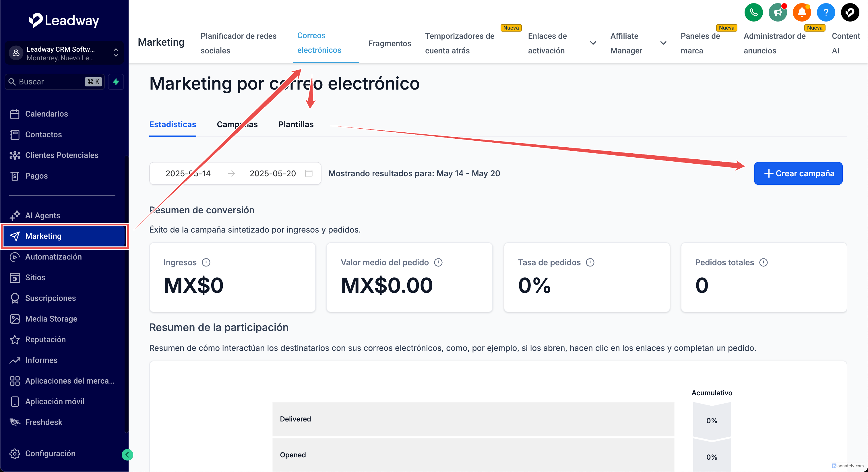
Task: Open Automatización in the sidebar
Action: point(53,257)
